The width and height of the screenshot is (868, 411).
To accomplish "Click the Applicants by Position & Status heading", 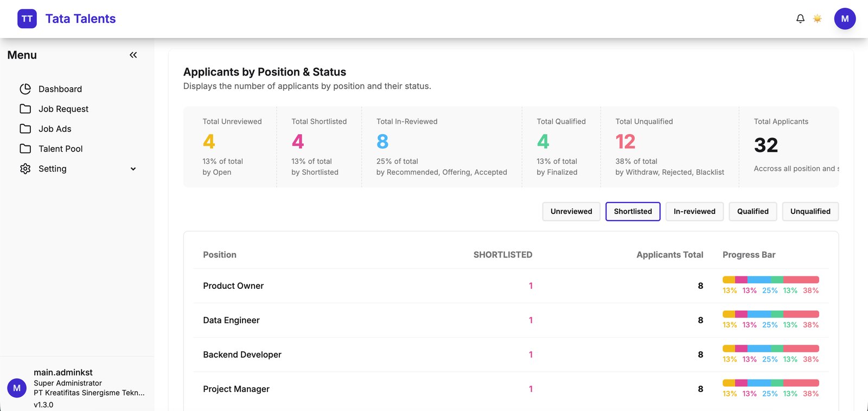I will point(265,72).
